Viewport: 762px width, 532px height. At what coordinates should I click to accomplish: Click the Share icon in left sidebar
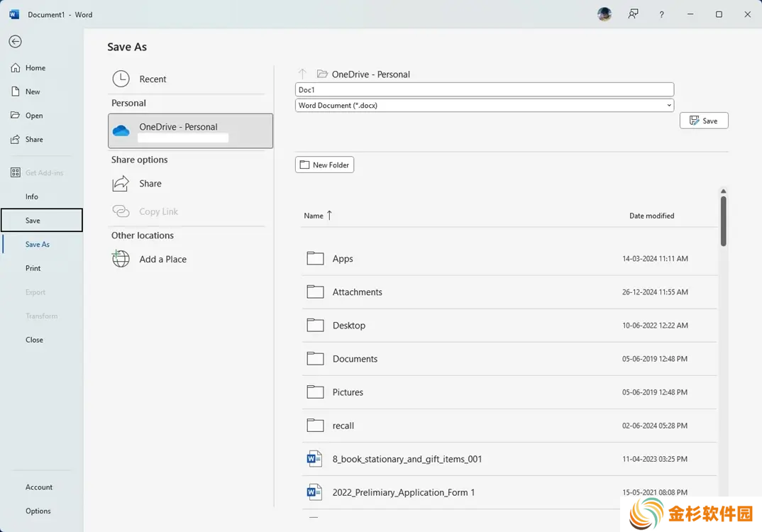pyautogui.click(x=16, y=139)
